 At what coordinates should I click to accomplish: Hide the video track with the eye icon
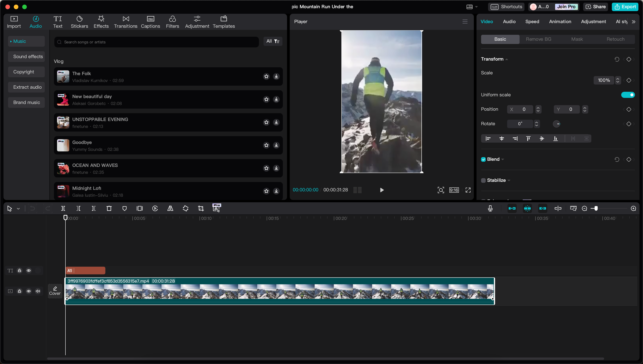point(29,291)
